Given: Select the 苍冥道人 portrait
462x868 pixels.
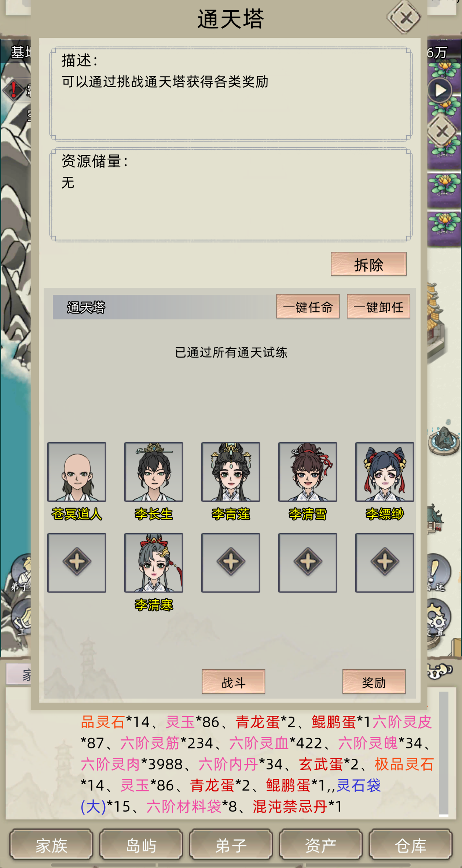Looking at the screenshot, I should point(77,472).
